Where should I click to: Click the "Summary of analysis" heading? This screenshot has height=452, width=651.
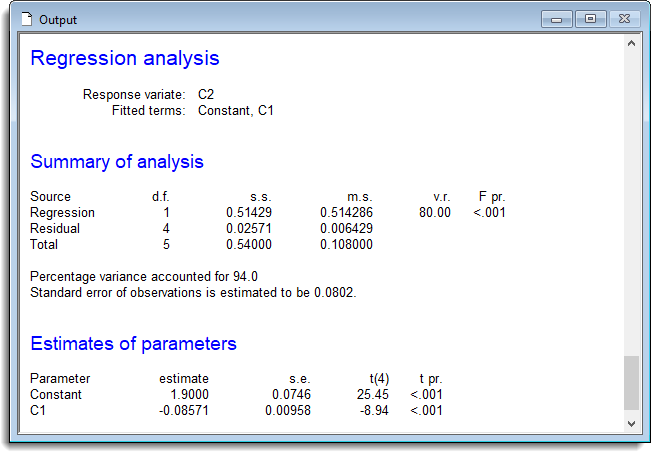[x=116, y=162]
